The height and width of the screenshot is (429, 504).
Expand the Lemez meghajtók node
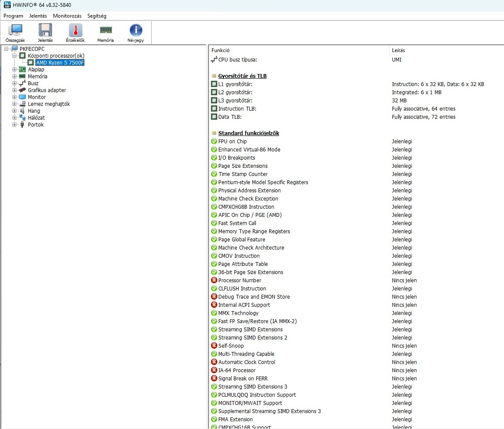click(14, 104)
